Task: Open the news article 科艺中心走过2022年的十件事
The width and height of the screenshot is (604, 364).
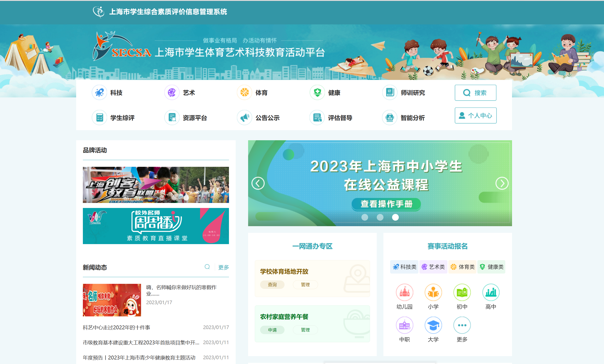Action: (116, 327)
